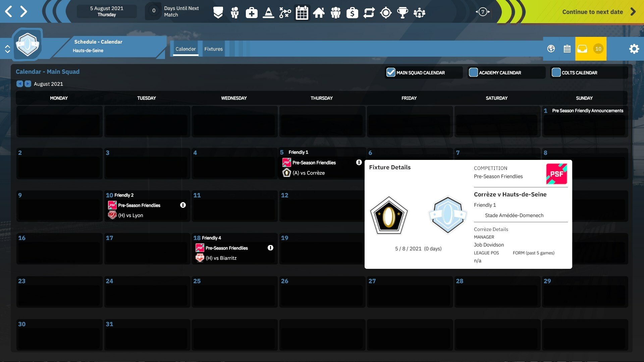Open the medical kit injuries icon
The image size is (644, 362).
click(252, 13)
